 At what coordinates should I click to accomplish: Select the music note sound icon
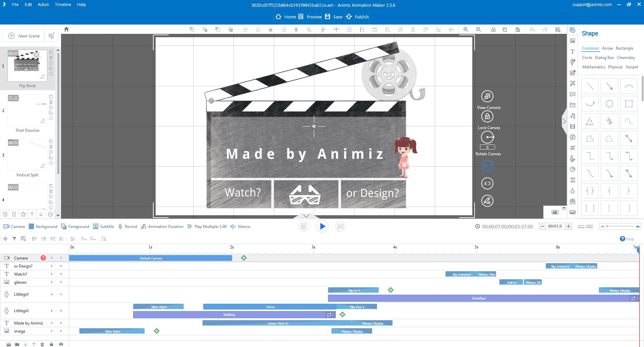[x=573, y=116]
